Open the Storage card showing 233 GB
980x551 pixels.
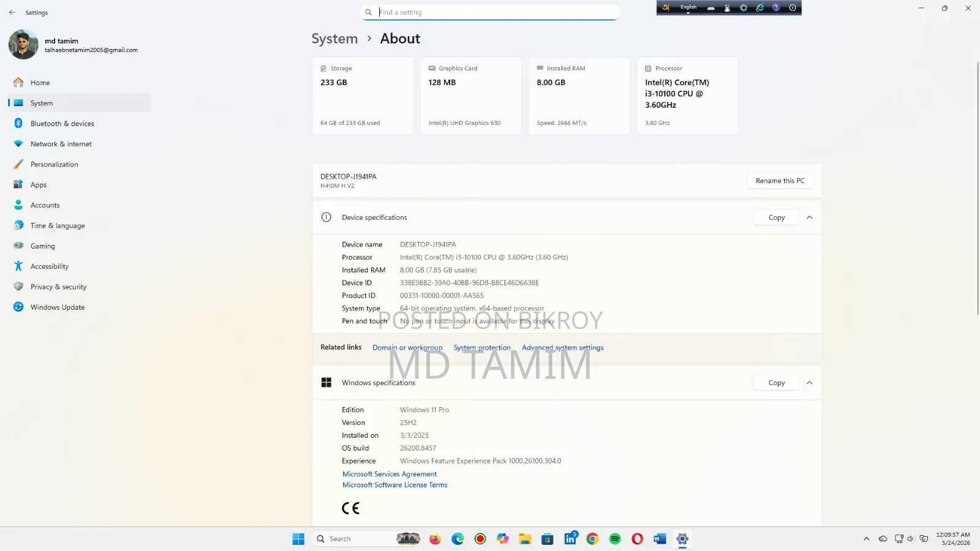point(363,96)
